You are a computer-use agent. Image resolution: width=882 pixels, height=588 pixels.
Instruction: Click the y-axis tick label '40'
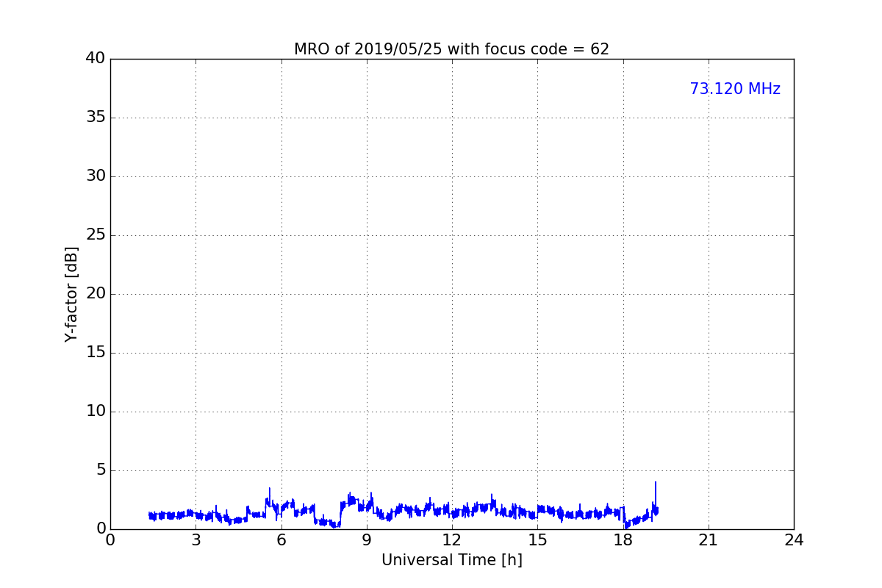coord(96,59)
